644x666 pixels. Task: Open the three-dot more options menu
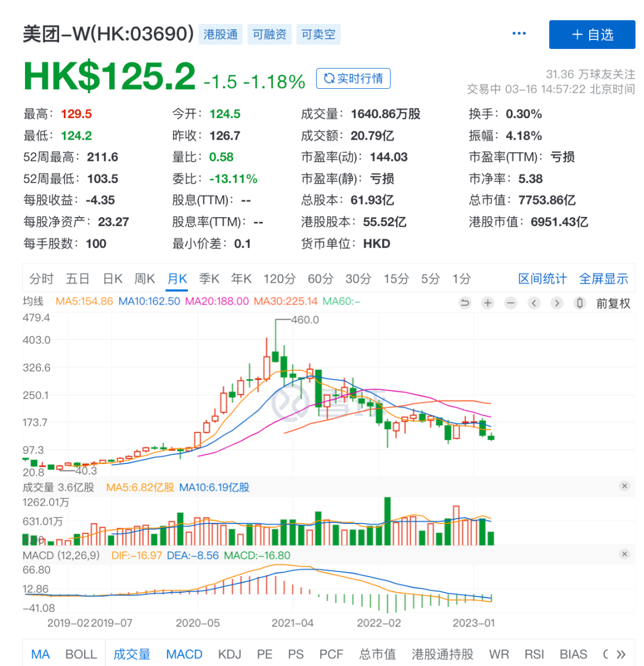pos(519,33)
